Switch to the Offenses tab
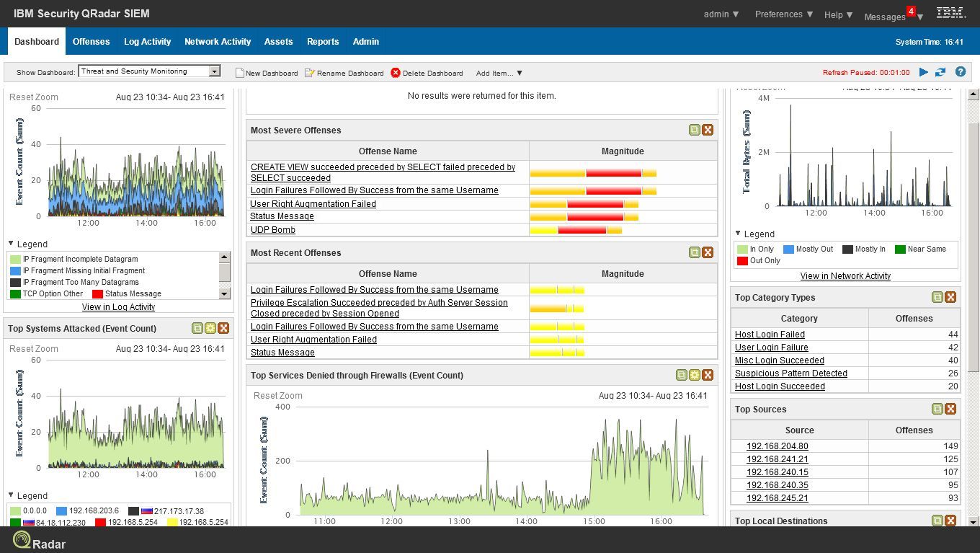The height and width of the screenshot is (553, 980). click(92, 42)
